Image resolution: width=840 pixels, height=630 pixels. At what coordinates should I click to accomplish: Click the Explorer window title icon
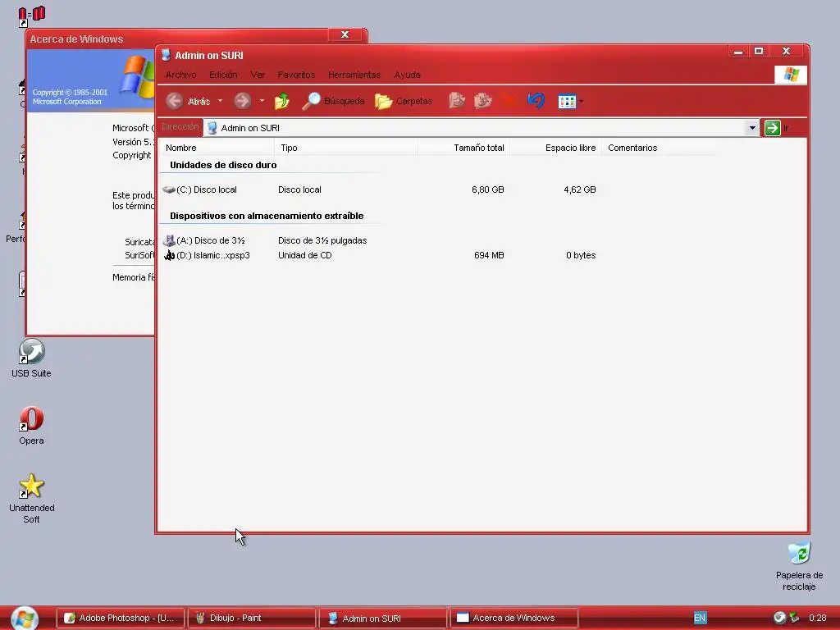tap(166, 55)
